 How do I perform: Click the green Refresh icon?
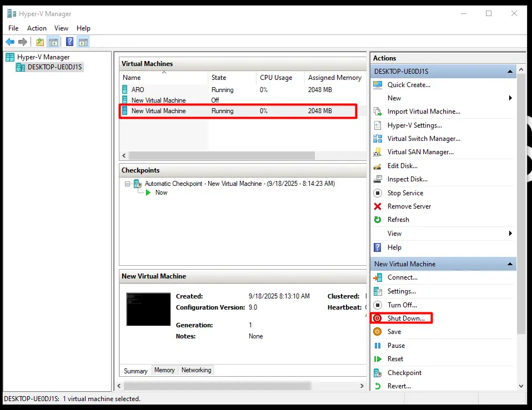coord(378,220)
